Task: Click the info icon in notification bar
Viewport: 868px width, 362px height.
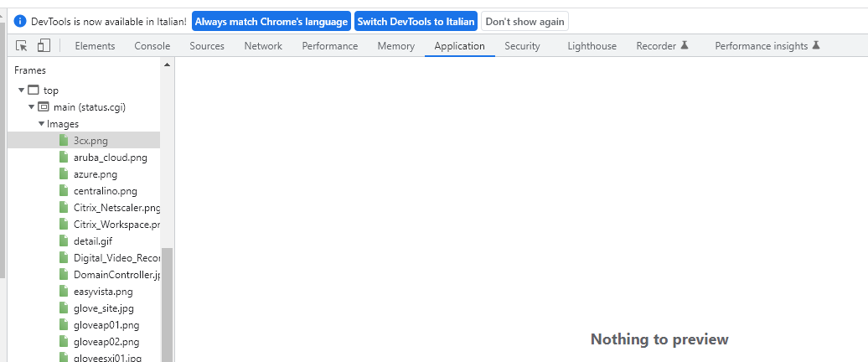Action: point(20,21)
